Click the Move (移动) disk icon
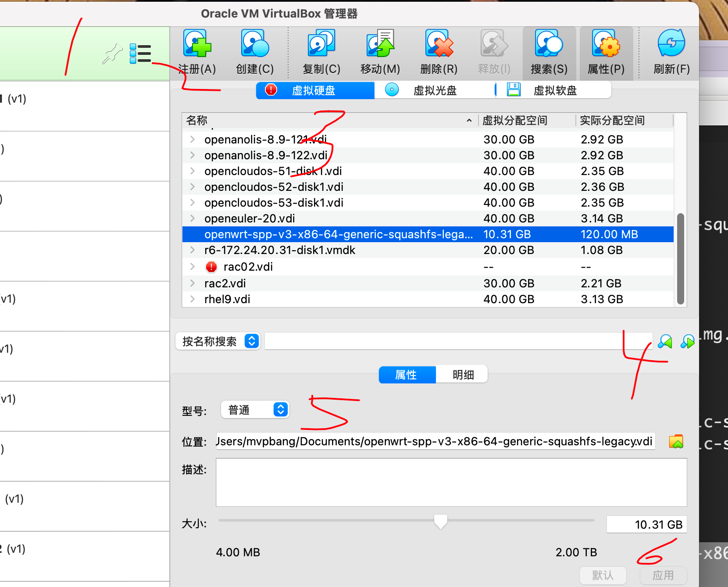The height and width of the screenshot is (587, 728). coord(380,44)
